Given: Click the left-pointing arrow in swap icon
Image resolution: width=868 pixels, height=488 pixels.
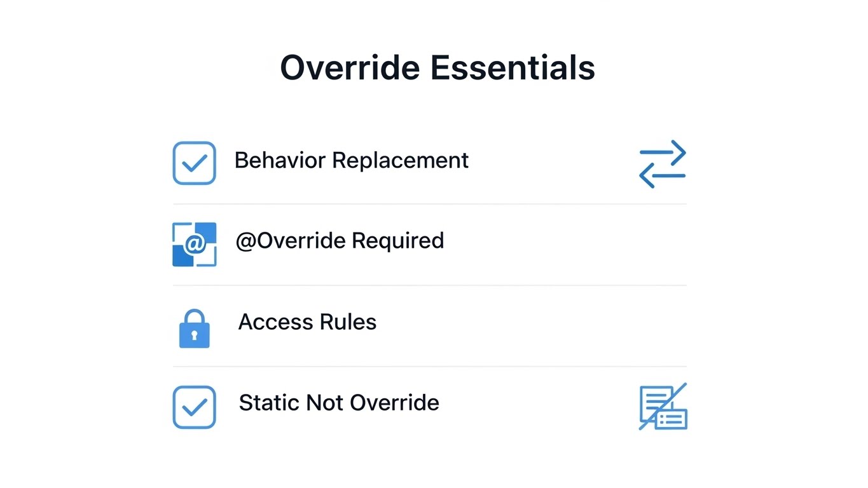Looking at the screenshot, I should pos(661,176).
